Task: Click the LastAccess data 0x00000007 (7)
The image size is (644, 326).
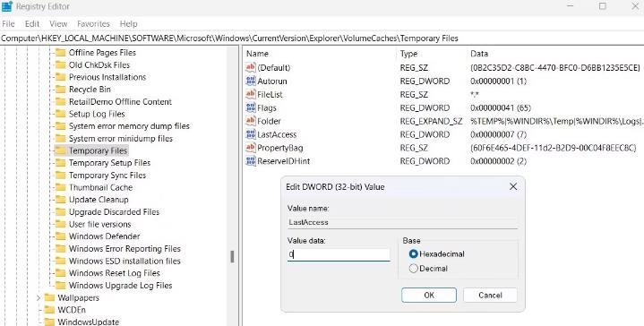Action: [x=498, y=134]
